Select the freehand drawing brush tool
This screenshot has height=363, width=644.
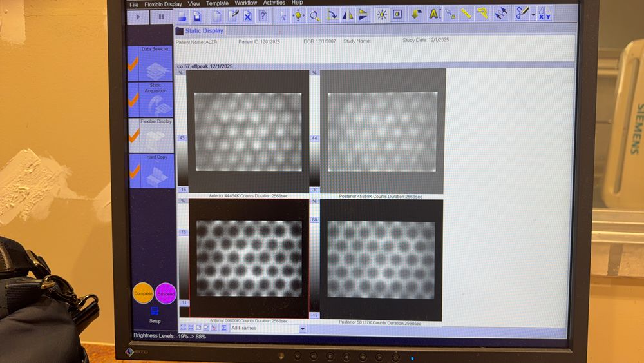[x=522, y=13]
